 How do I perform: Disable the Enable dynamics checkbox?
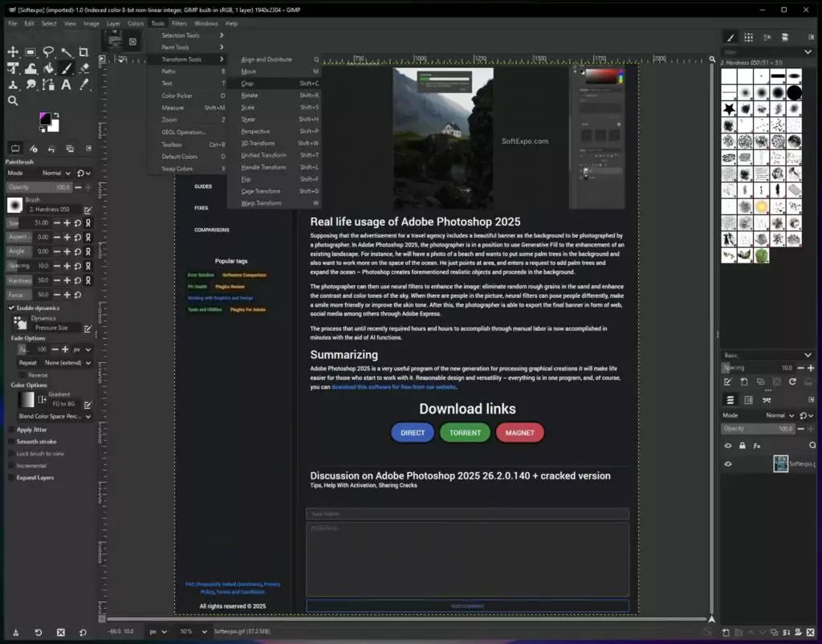(x=11, y=308)
